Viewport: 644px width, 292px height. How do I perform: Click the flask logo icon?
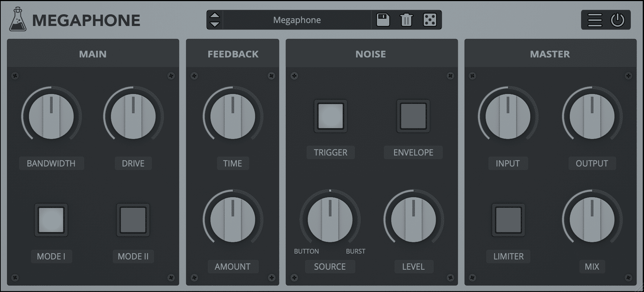18,20
